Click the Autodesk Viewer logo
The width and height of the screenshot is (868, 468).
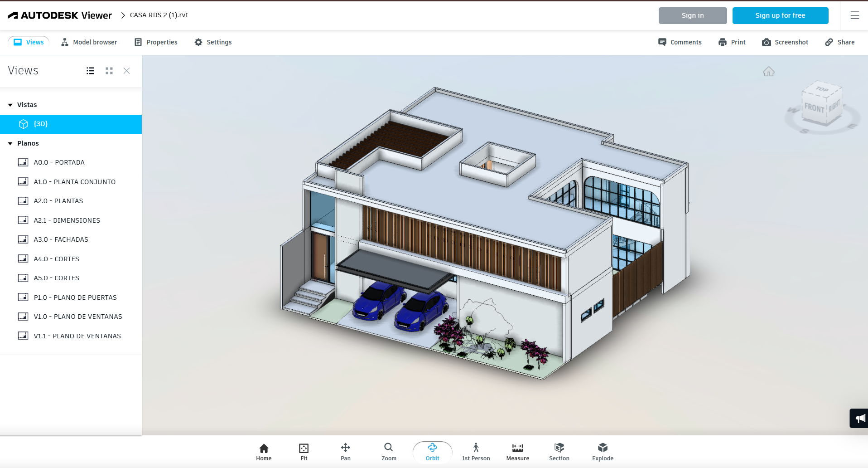[x=60, y=15]
